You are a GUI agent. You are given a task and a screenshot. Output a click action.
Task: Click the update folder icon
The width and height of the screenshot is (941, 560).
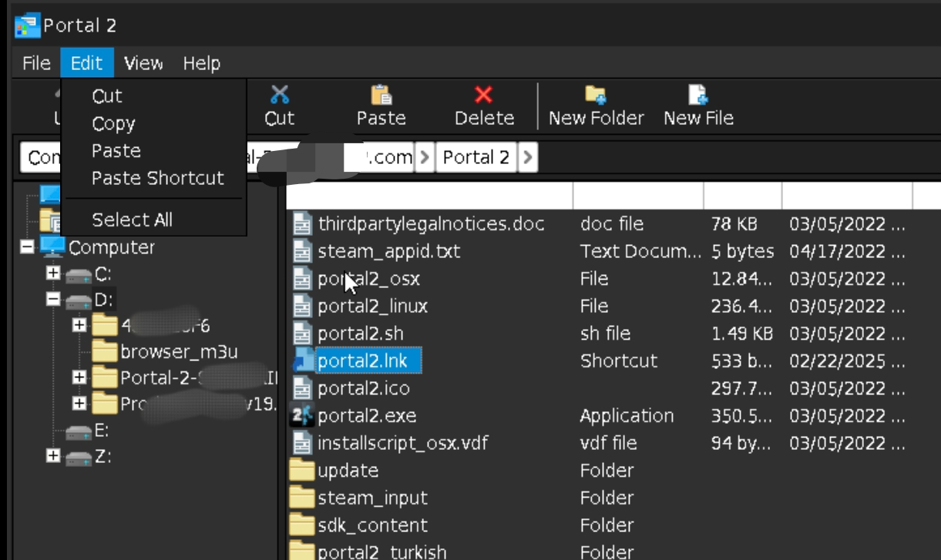[x=302, y=471]
